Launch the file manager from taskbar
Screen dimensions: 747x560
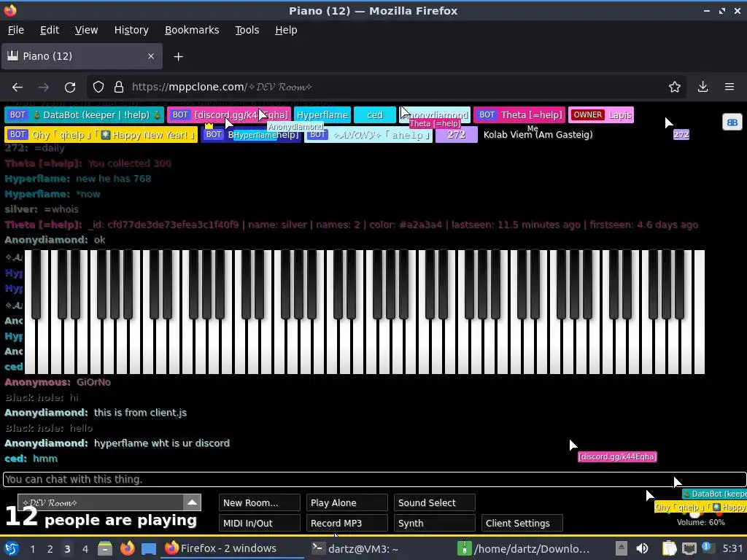[105, 548]
